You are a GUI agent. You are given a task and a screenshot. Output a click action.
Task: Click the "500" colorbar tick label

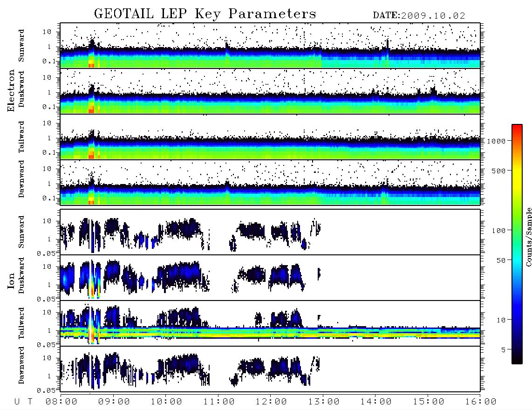pos(498,171)
